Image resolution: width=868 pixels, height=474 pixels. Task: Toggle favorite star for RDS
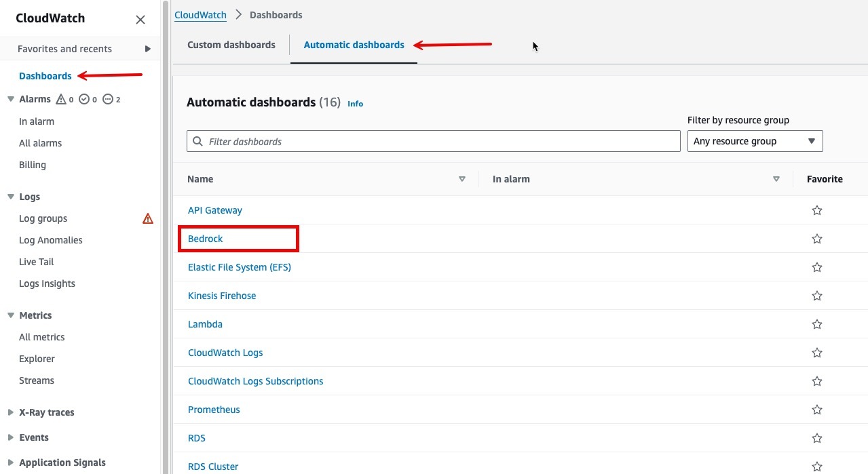tap(817, 438)
